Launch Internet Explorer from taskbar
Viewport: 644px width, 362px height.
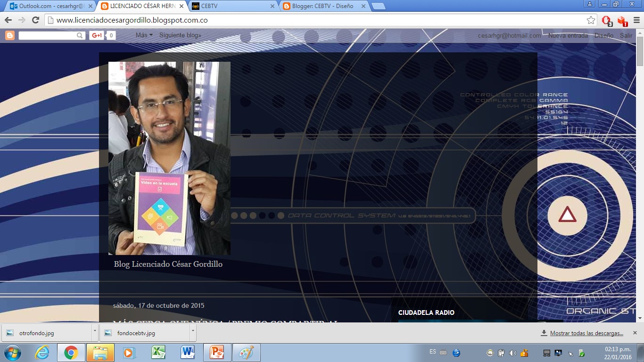42,353
